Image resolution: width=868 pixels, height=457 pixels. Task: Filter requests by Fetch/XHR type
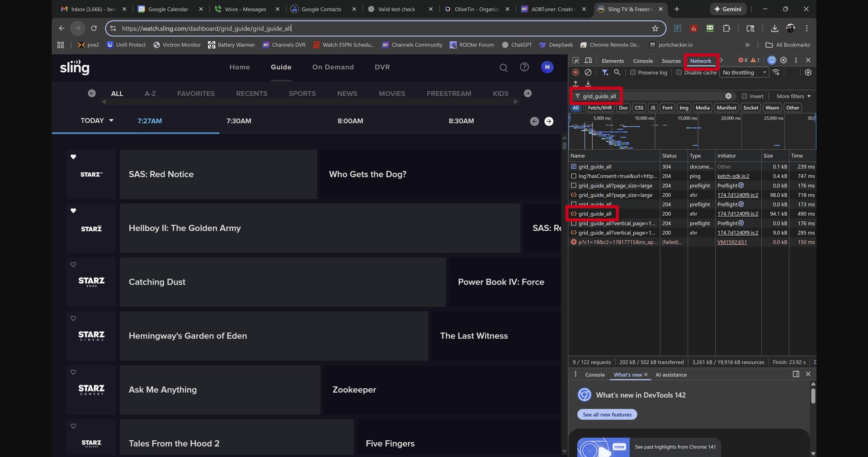pos(599,108)
